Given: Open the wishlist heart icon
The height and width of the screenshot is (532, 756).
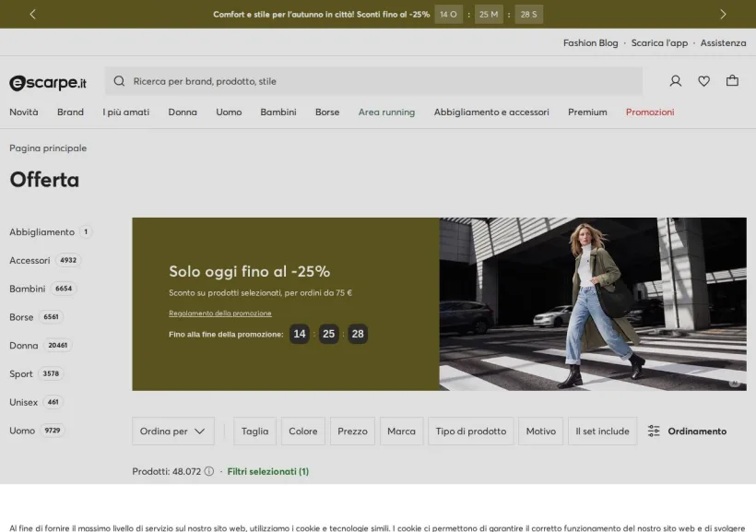Looking at the screenshot, I should click(x=704, y=81).
